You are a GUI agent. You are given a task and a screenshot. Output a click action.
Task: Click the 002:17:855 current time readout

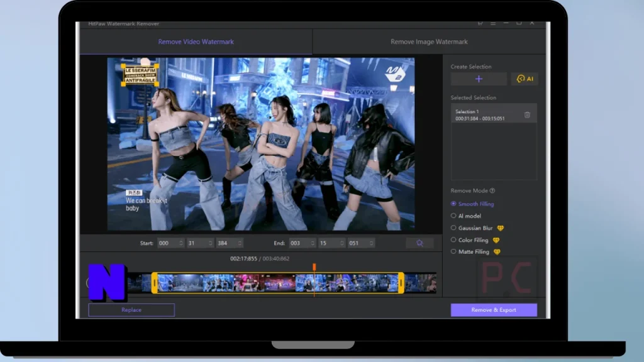(243, 258)
